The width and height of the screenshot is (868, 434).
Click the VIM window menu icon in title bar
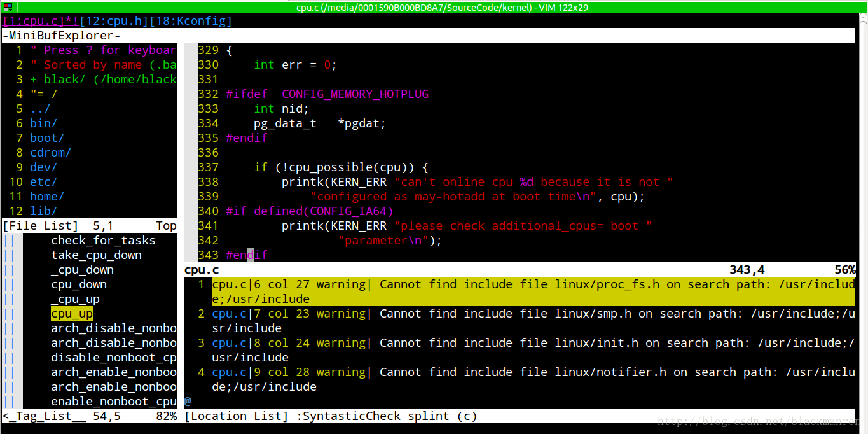point(8,7)
